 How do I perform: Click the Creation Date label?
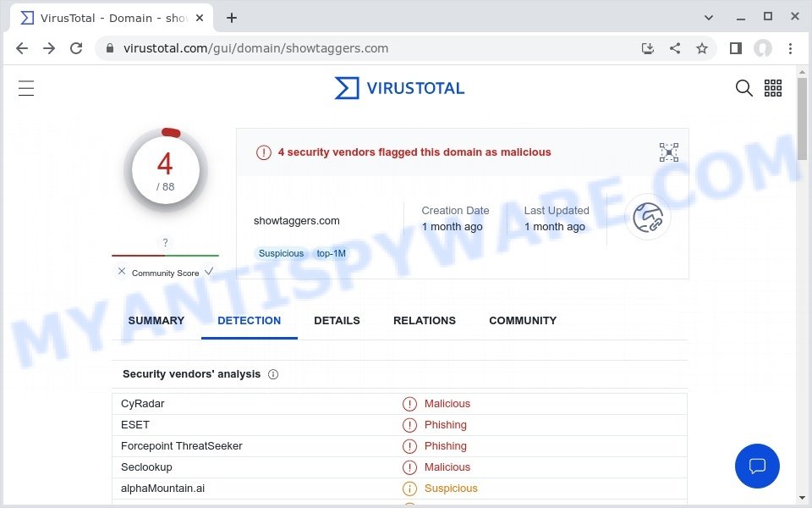[455, 211]
